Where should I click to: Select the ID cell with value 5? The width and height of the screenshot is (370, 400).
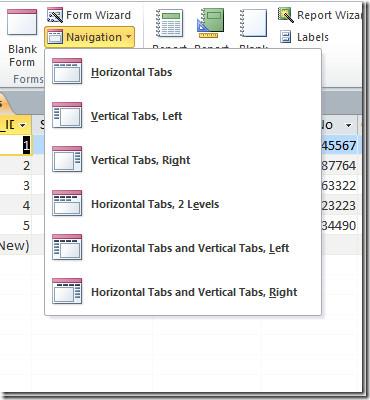tap(16, 225)
